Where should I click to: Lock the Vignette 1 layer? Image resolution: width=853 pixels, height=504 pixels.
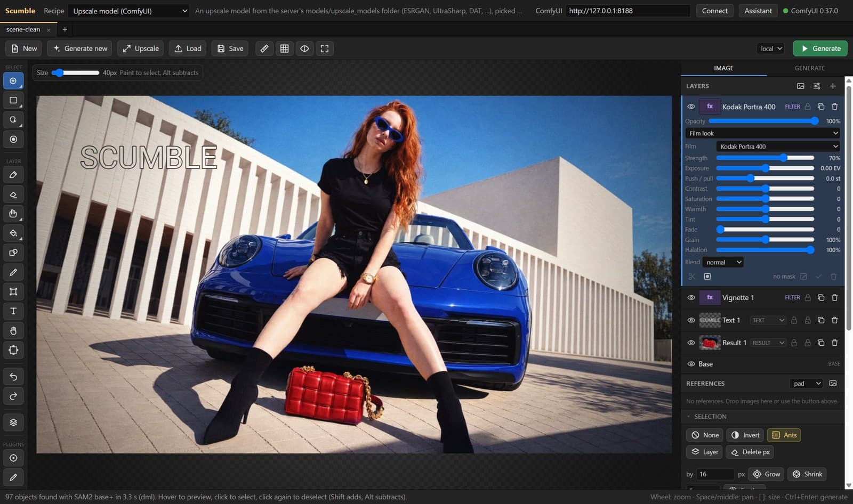(808, 298)
